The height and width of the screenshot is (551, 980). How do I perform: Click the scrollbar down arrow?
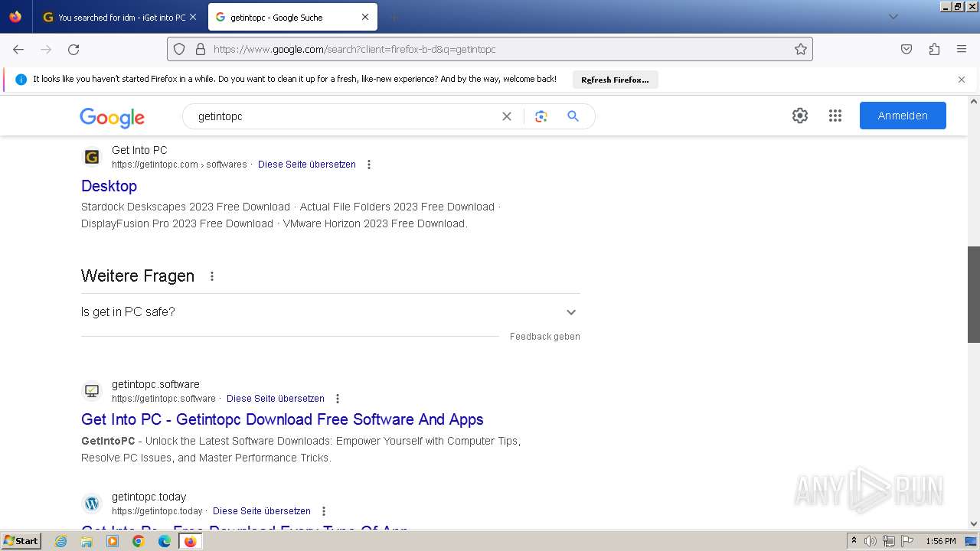coord(974,524)
